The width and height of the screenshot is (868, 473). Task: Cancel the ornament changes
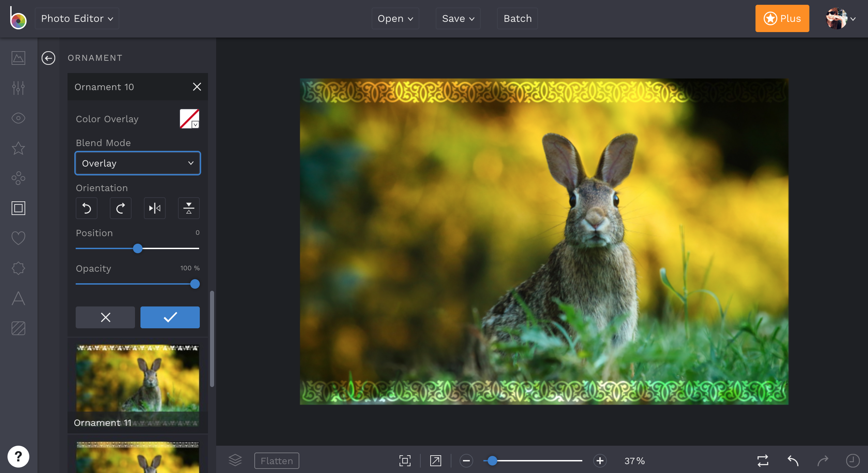pos(105,317)
